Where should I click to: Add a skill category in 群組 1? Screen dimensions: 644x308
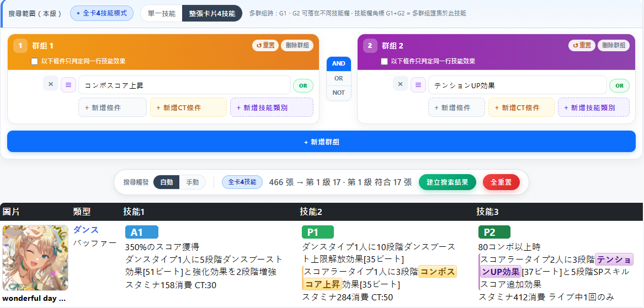point(272,107)
